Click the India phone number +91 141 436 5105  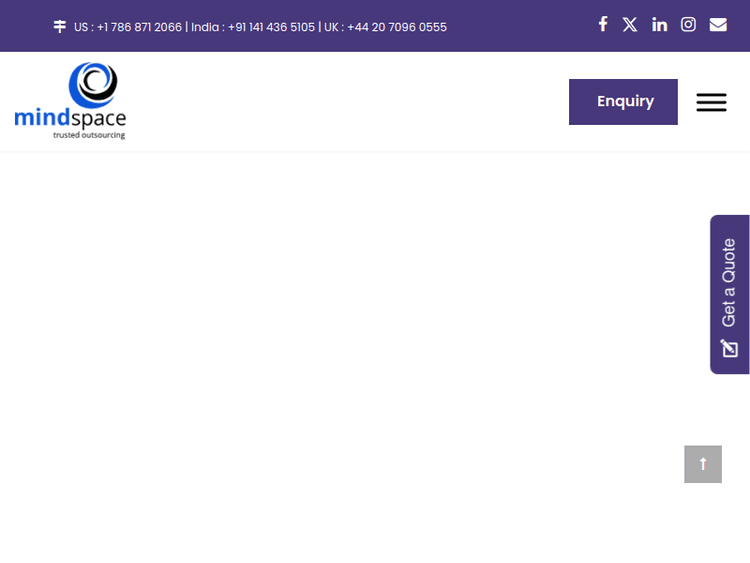(x=271, y=27)
